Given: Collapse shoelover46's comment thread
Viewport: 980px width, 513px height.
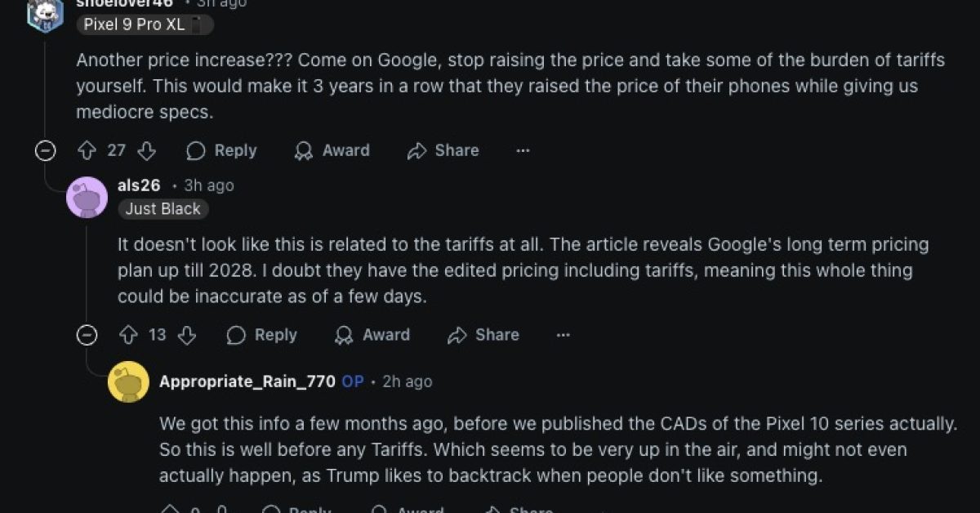Looking at the screenshot, I should pos(46,150).
